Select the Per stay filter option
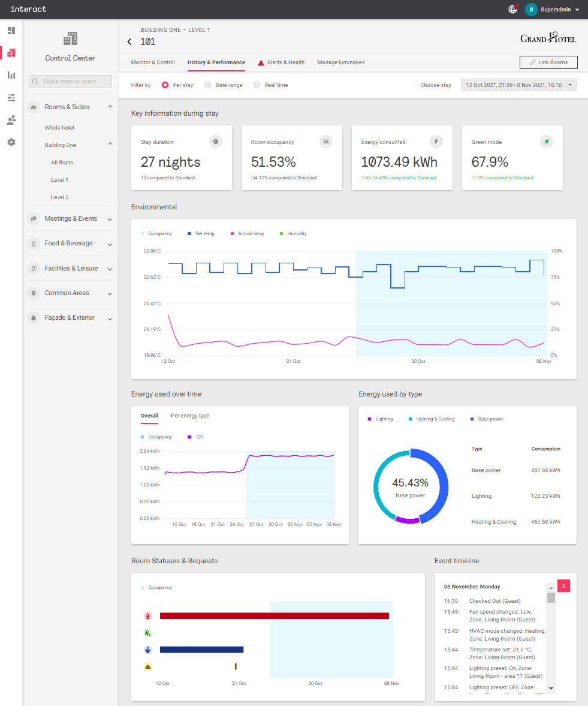This screenshot has height=706, width=588. coord(165,85)
